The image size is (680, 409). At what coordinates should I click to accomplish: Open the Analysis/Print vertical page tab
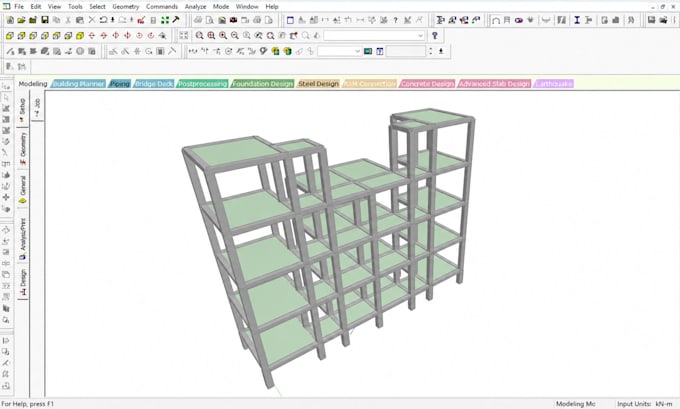click(22, 239)
